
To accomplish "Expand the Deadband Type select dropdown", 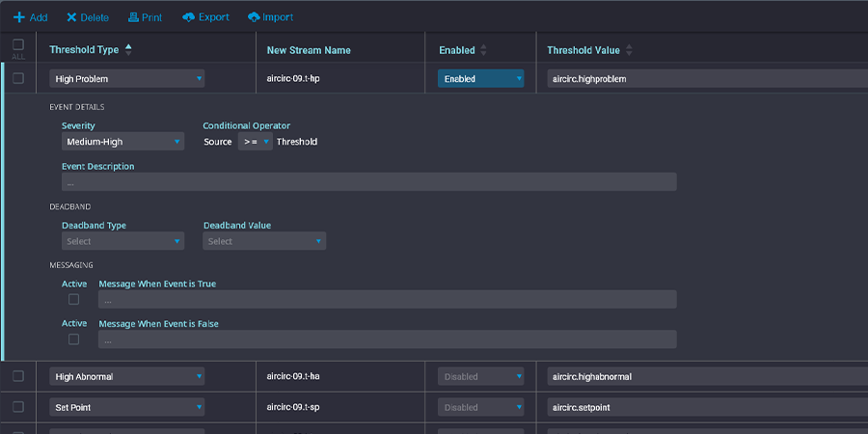I will pos(122,241).
